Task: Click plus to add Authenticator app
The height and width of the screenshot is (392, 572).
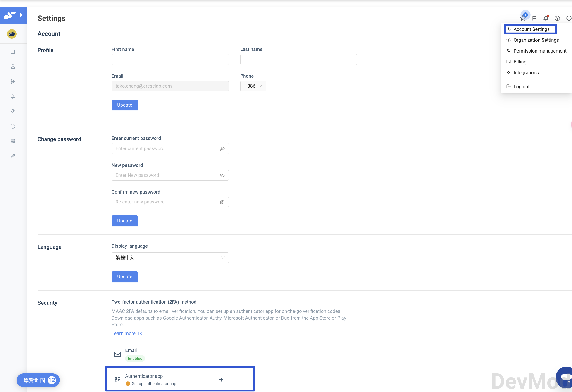Action: [x=221, y=380]
